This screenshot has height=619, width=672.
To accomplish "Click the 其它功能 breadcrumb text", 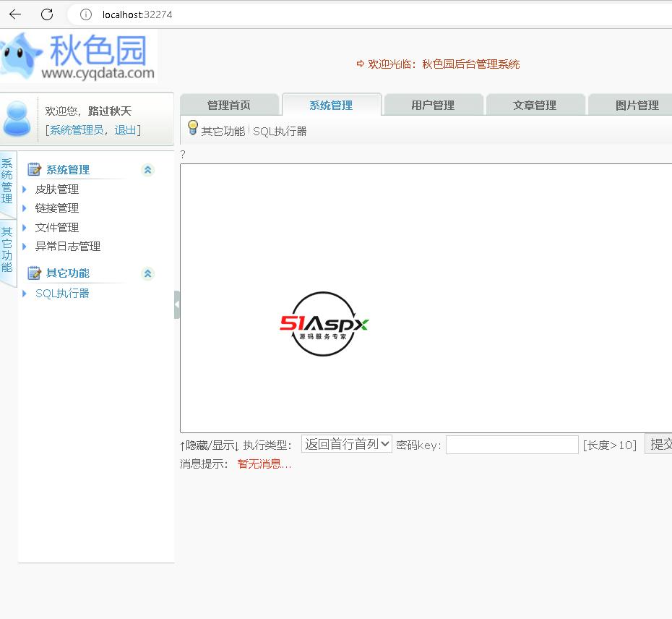I will pos(223,132).
